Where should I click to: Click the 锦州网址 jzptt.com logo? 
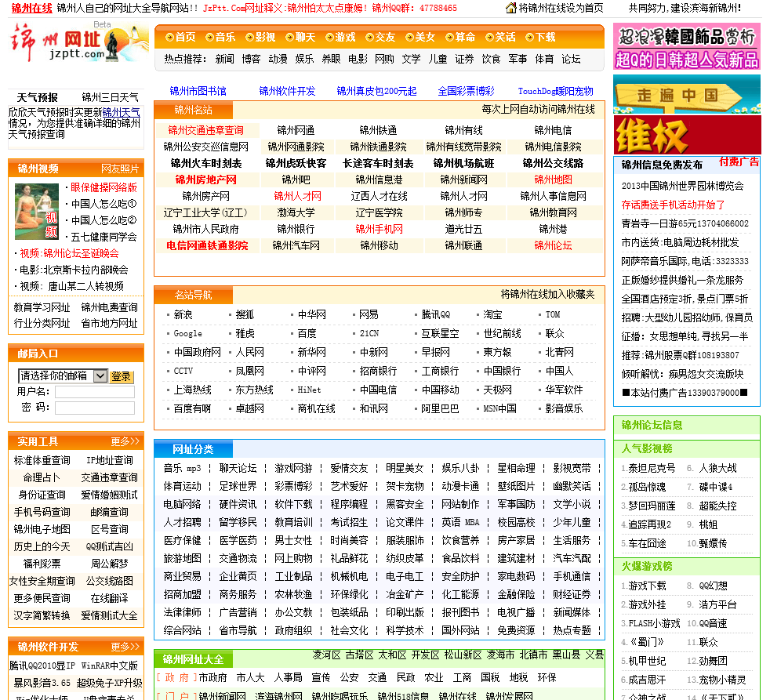click(78, 43)
